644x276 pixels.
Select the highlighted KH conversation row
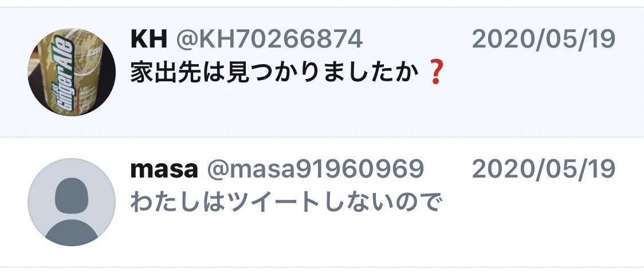click(x=322, y=72)
